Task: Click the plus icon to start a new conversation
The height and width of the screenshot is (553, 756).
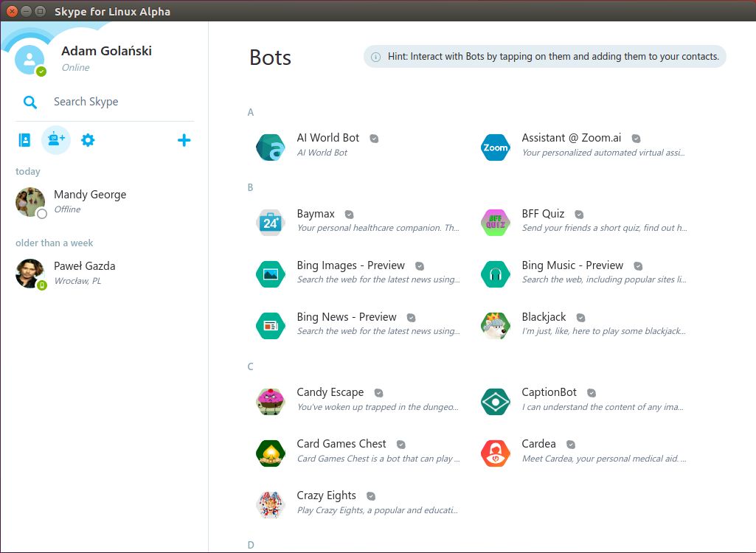Action: coord(184,140)
